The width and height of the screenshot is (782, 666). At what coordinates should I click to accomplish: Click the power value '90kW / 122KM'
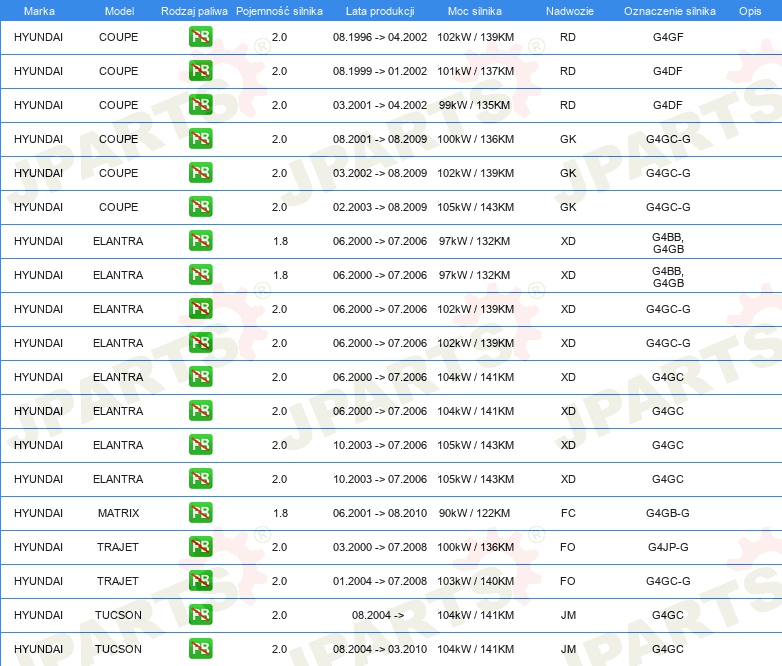[x=474, y=513]
